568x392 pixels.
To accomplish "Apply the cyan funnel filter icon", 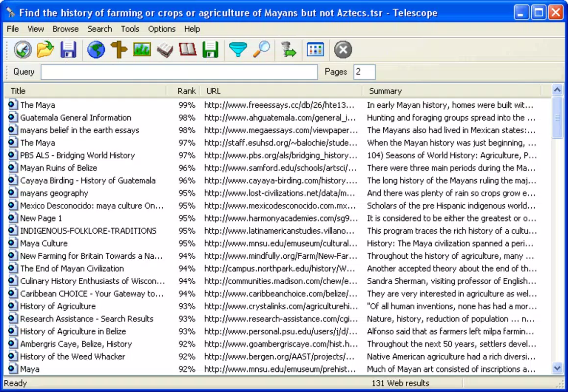I will tap(238, 49).
